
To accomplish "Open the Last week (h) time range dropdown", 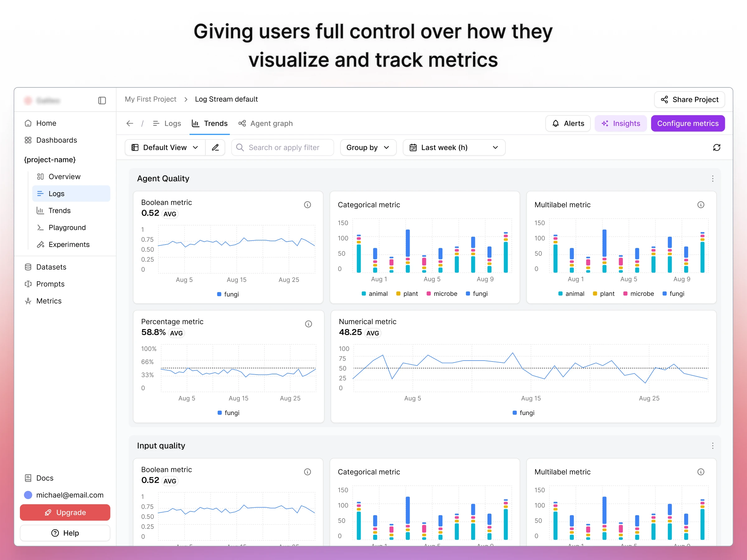I will [453, 147].
